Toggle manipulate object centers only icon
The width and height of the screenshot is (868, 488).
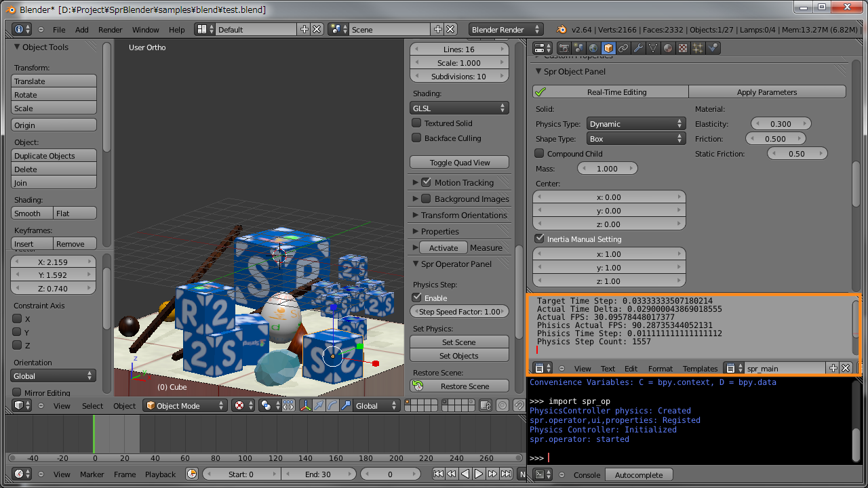[288, 405]
